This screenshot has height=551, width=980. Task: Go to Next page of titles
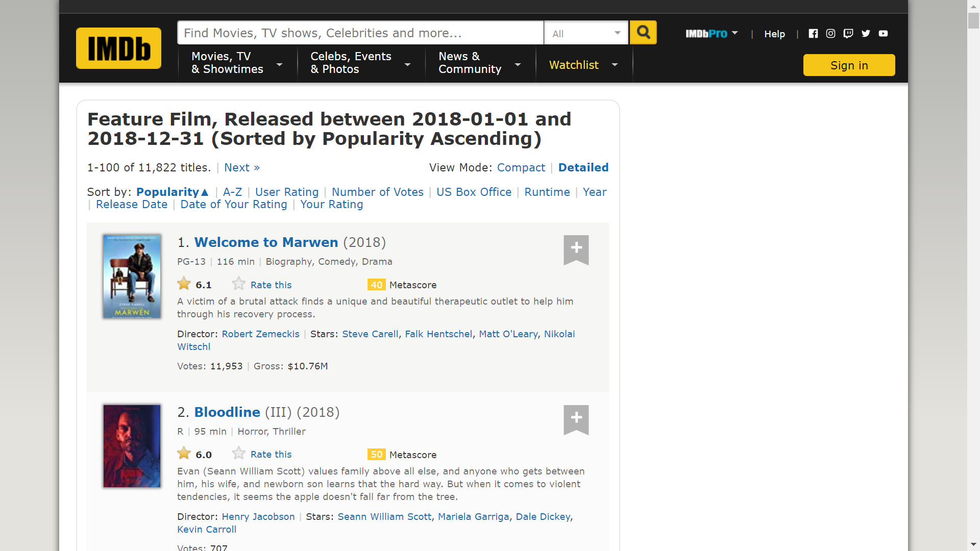coord(242,168)
